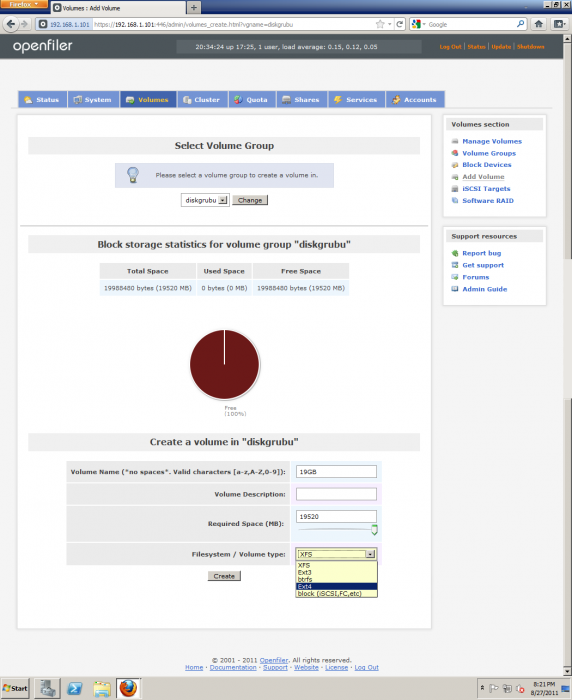The height and width of the screenshot is (700, 572).
Task: Click the Volumes : Add Volume browser tab
Action: click(x=117, y=8)
